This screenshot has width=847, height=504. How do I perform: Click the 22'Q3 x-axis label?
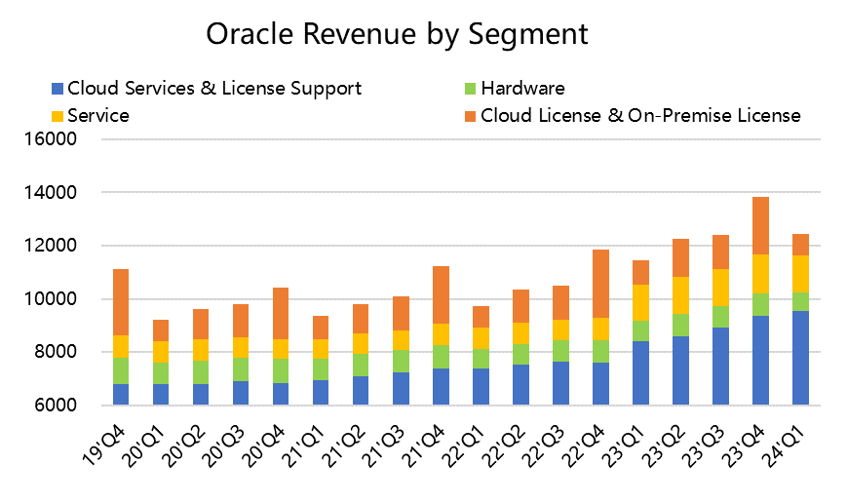pos(544,446)
